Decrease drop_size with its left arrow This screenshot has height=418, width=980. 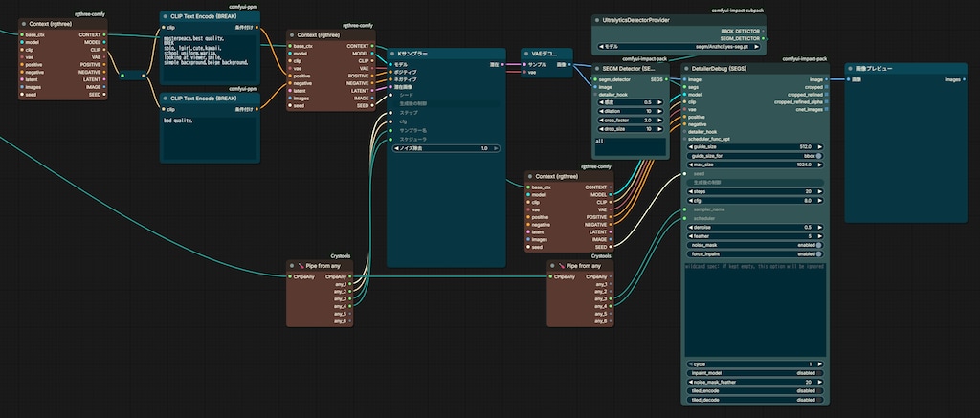tap(601, 129)
